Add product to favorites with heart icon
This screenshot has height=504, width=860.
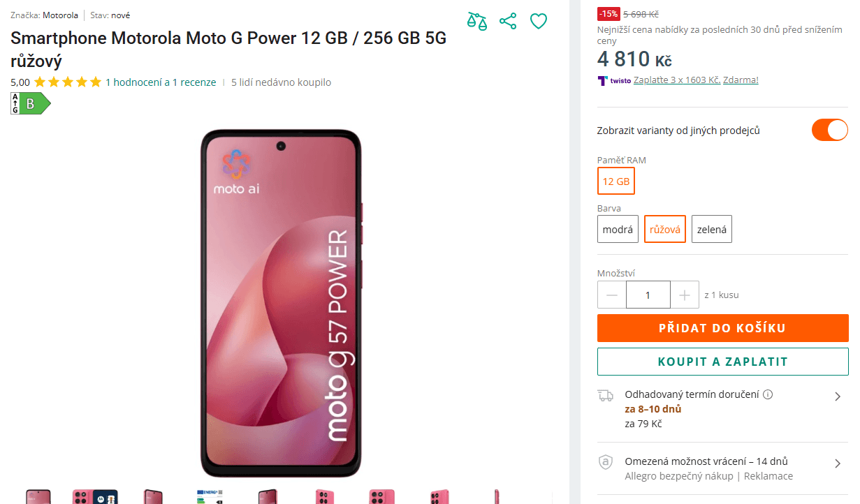pyautogui.click(x=538, y=21)
